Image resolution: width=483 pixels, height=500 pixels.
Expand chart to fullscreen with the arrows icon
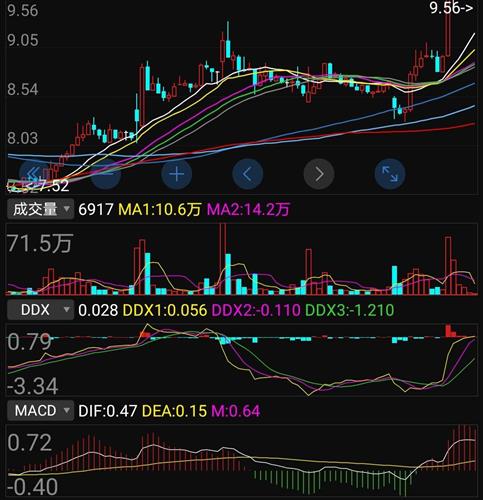coord(390,174)
